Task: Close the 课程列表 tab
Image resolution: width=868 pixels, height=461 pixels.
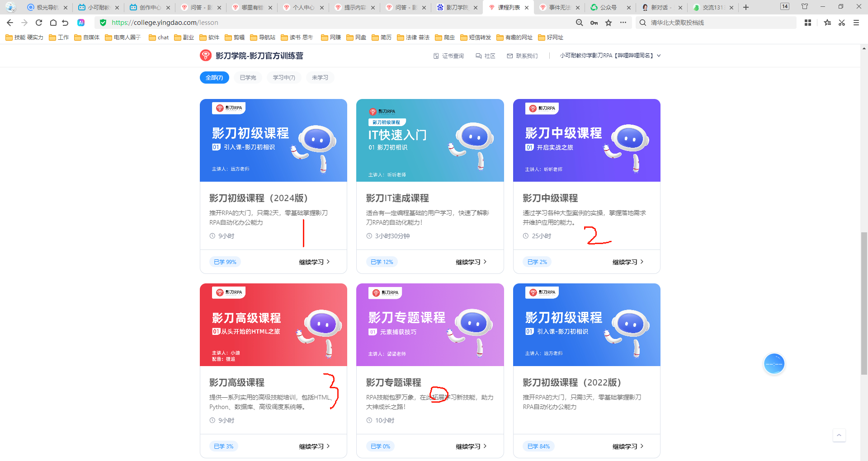Action: tap(527, 8)
